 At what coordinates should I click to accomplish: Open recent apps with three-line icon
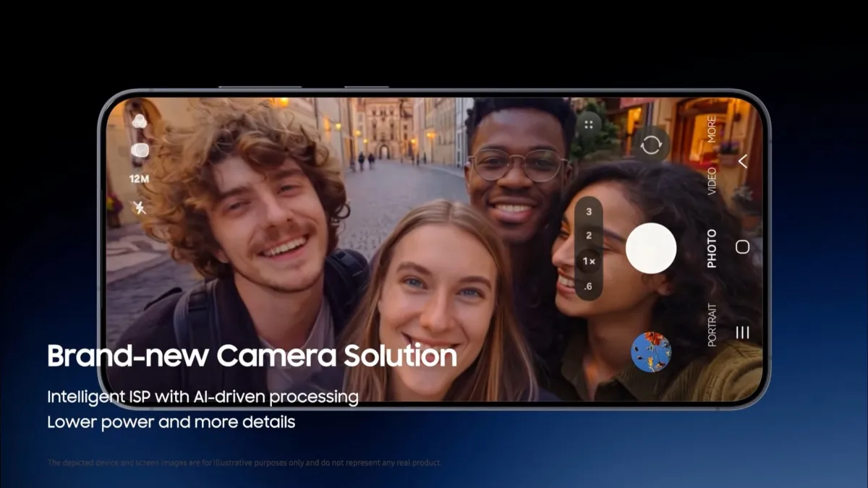tap(742, 333)
